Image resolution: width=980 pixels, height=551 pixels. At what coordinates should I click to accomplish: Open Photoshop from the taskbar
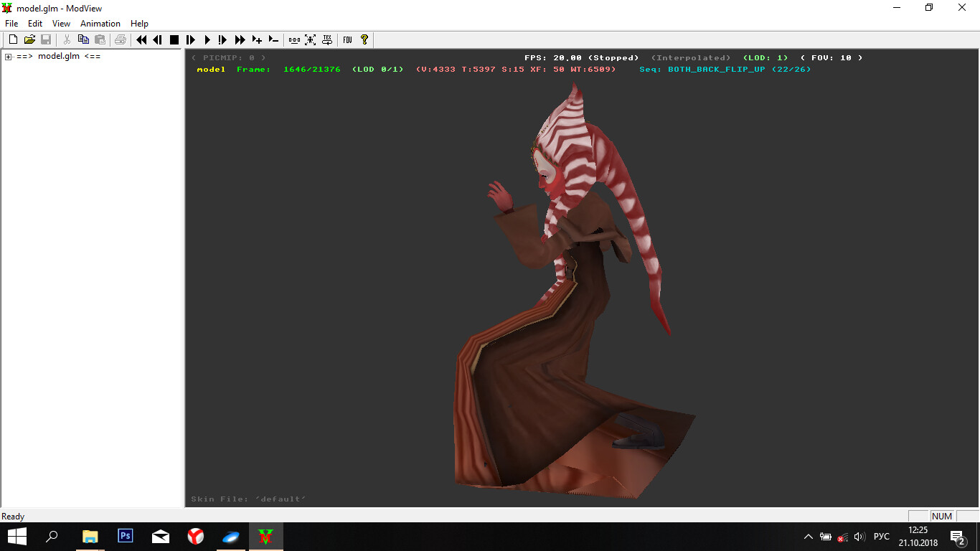tap(125, 537)
